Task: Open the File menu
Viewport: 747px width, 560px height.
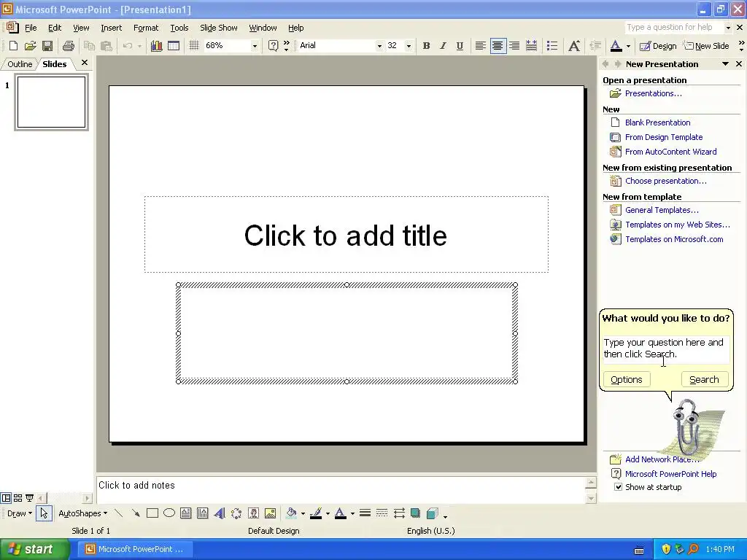Action: [x=31, y=28]
